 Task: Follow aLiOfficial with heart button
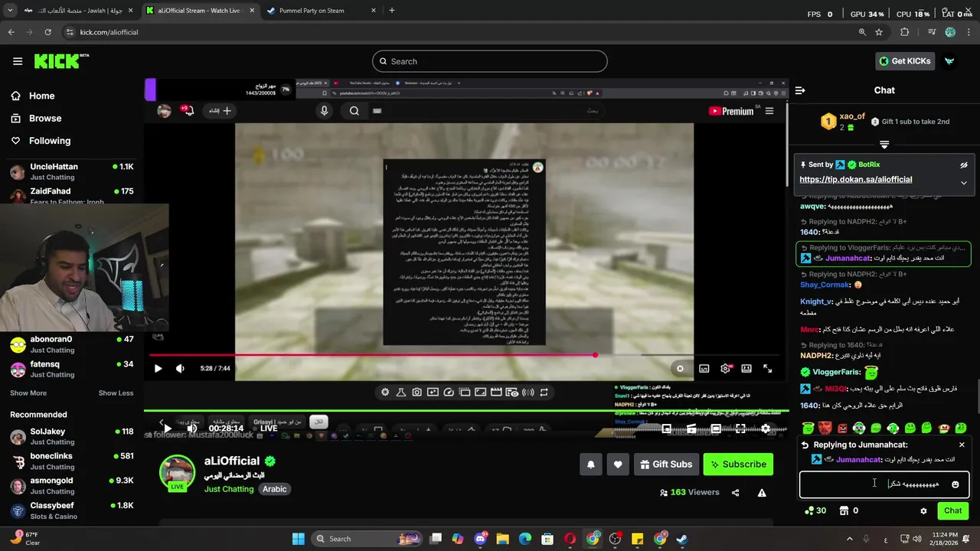click(x=618, y=465)
